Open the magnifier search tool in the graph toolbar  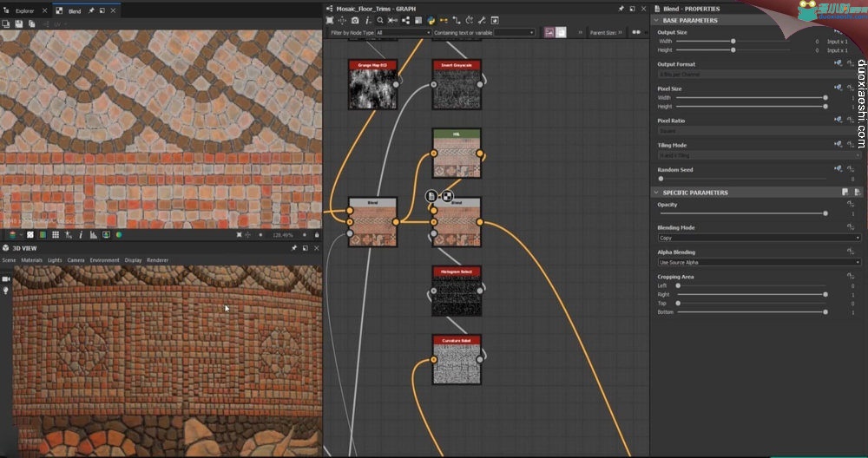coord(380,21)
